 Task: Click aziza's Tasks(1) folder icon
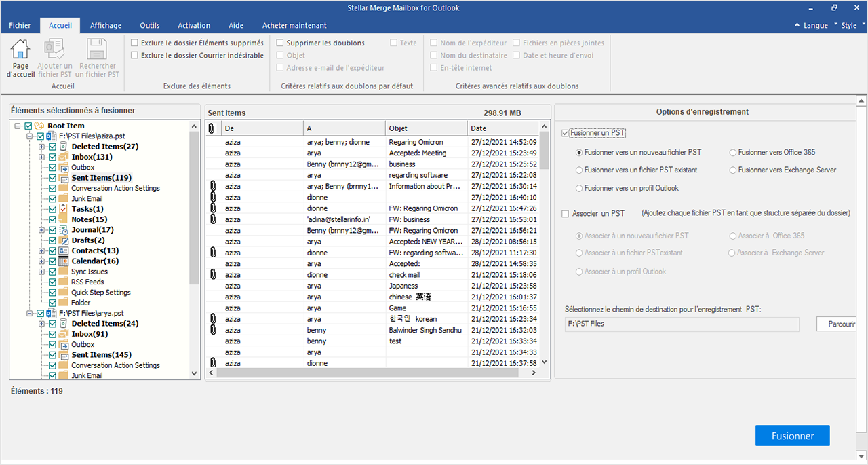(x=63, y=209)
